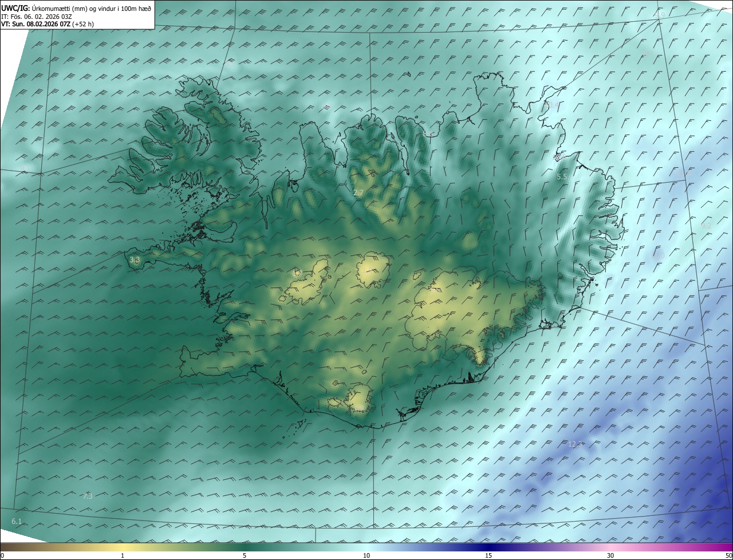733x560 pixels.
Task: Click the 30 tick label on the colour scale
Action: tap(610, 555)
